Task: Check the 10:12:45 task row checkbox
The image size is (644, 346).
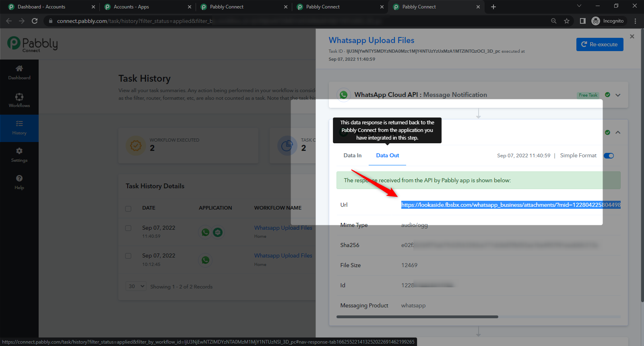Action: 128,256
